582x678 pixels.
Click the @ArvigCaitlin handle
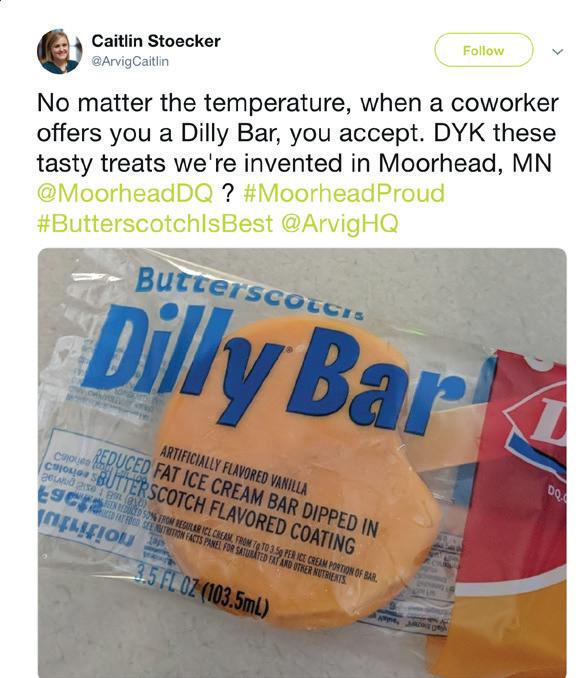tap(130, 61)
